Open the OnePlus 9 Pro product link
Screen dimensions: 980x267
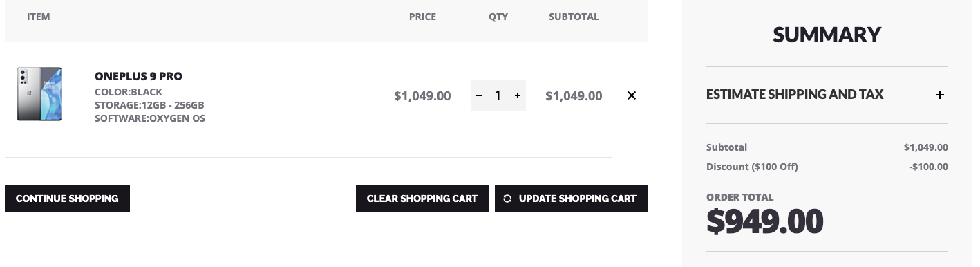tap(138, 76)
